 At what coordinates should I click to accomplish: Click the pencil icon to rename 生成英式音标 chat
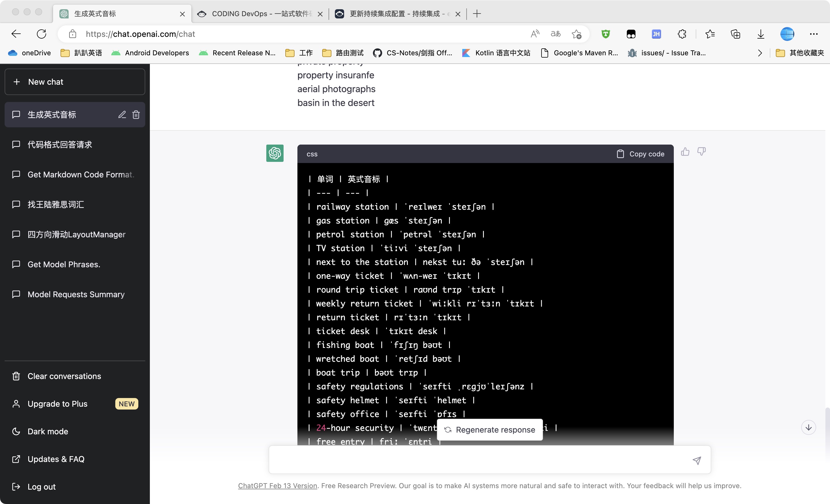(x=122, y=115)
